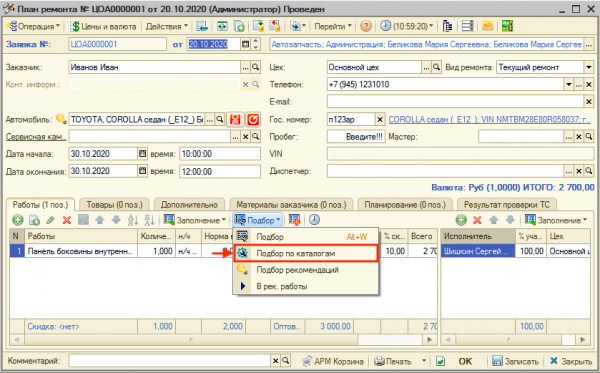Open the Операция dropdown menu
600x373 pixels.
pos(34,26)
